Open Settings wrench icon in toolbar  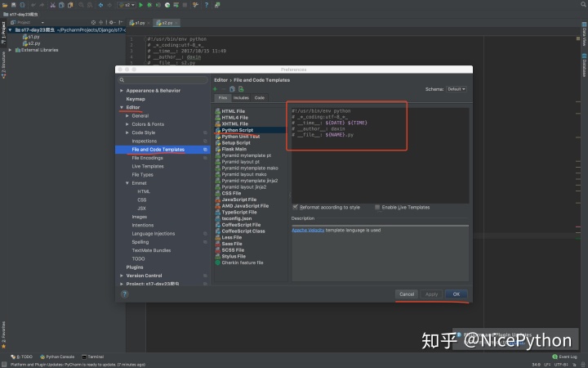click(x=195, y=5)
